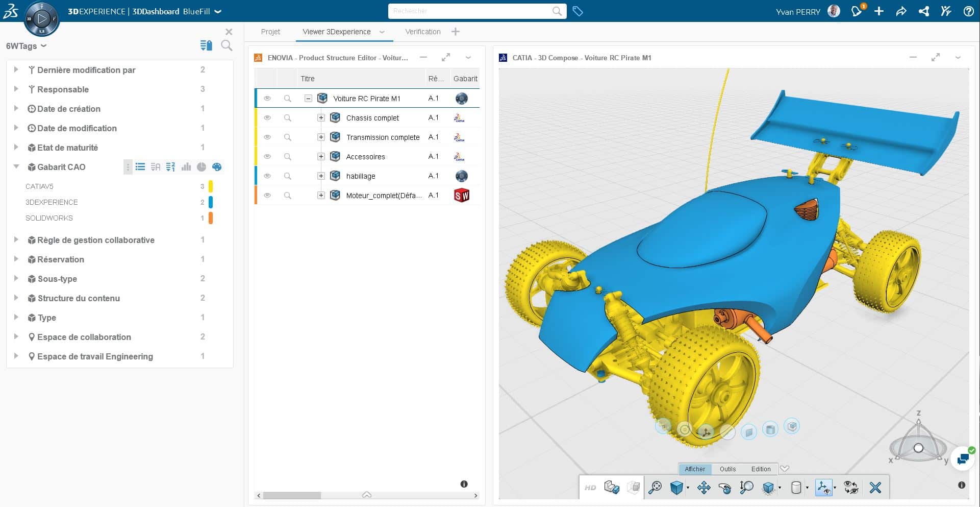Click tag filter list icon in 6WTags panel
Viewport: 980px width, 507px height.
click(206, 45)
